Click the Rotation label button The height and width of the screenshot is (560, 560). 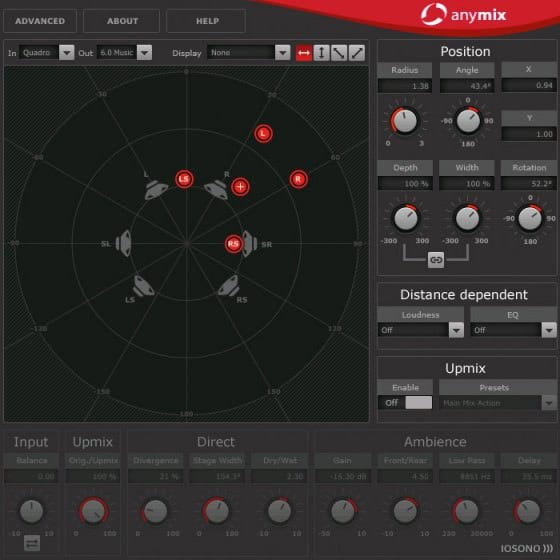(x=529, y=168)
